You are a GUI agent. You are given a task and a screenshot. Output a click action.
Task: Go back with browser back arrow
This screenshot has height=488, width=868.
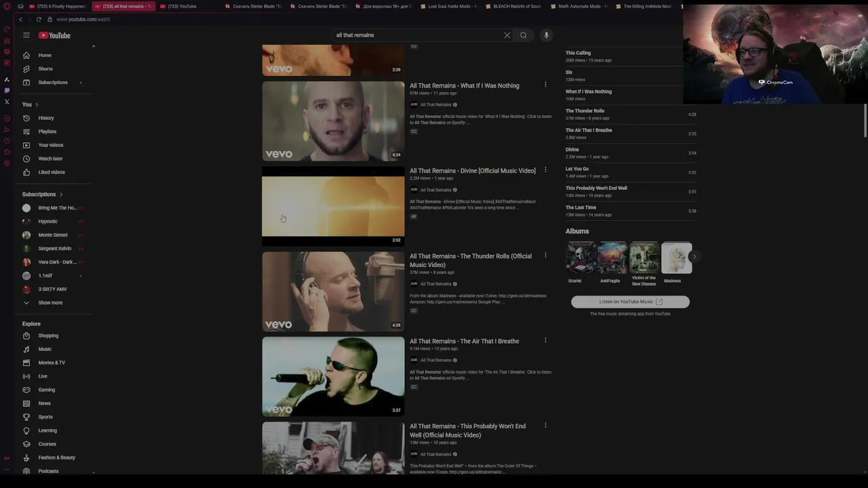(20, 19)
